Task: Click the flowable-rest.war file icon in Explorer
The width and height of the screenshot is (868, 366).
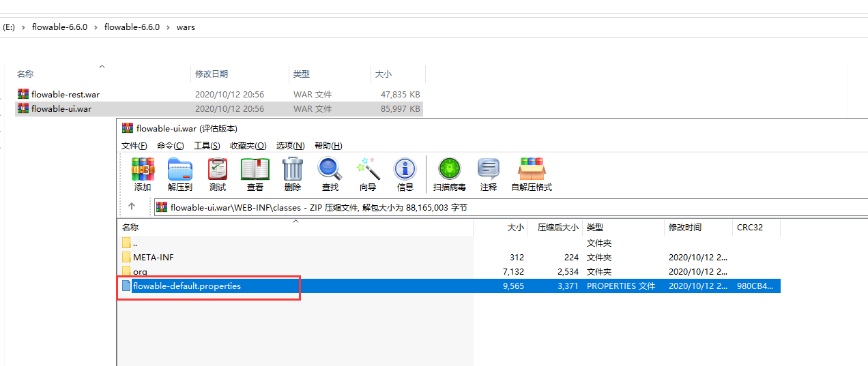Action: click(x=23, y=94)
